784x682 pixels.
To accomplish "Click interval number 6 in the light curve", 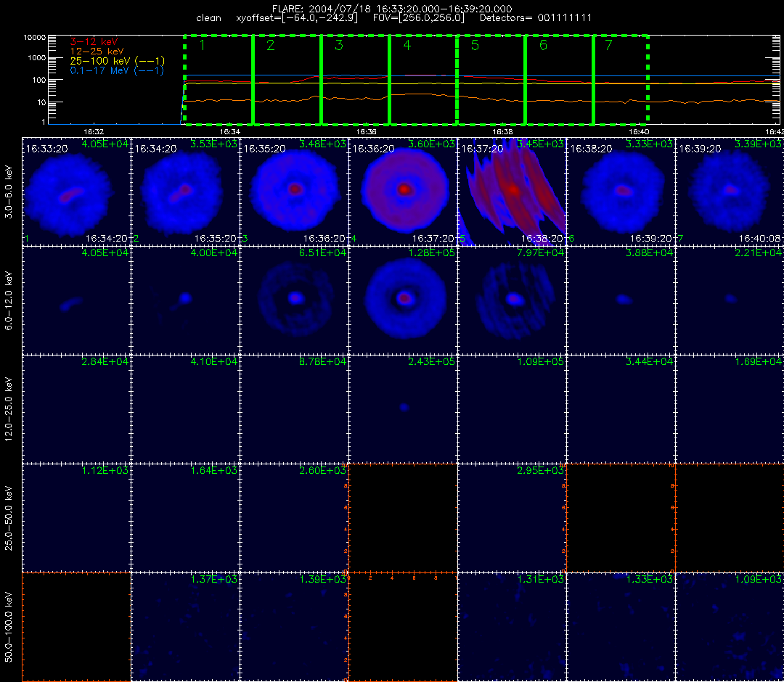I will point(544,46).
